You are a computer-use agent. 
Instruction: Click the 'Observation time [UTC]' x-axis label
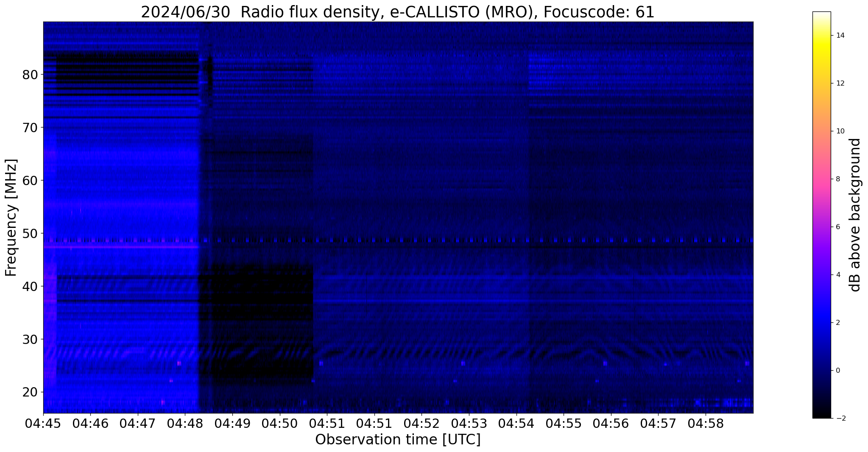pos(398,439)
